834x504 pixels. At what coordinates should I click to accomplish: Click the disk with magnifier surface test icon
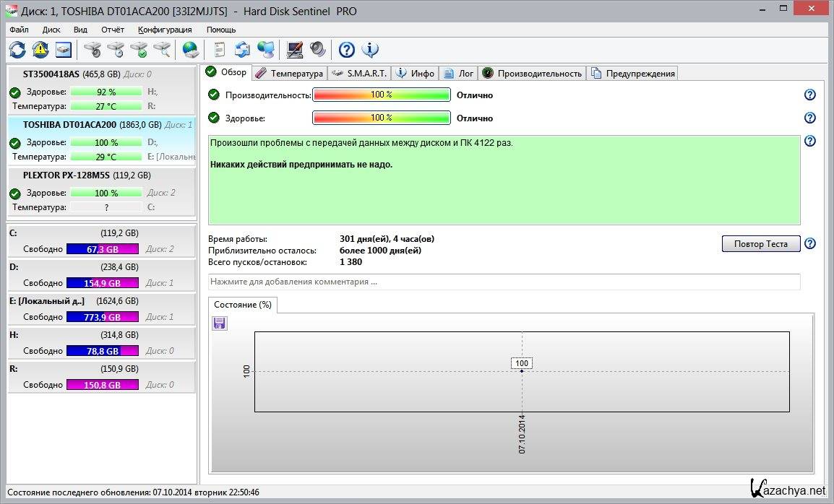(x=162, y=50)
